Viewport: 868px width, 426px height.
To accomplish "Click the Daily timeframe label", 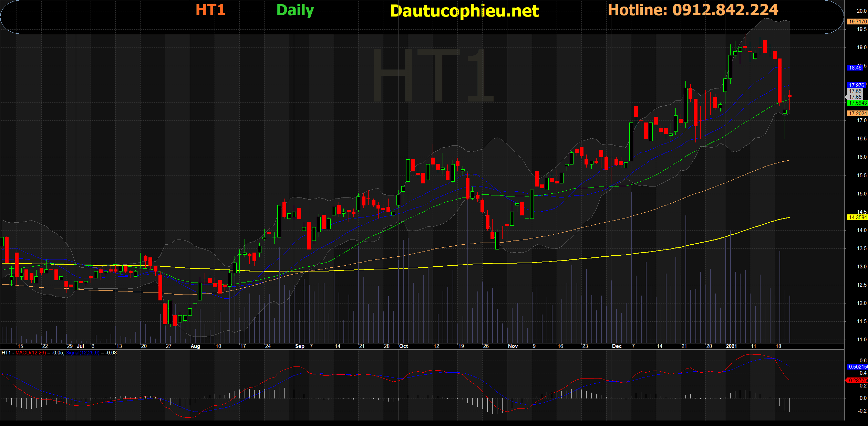I will pyautogui.click(x=295, y=10).
